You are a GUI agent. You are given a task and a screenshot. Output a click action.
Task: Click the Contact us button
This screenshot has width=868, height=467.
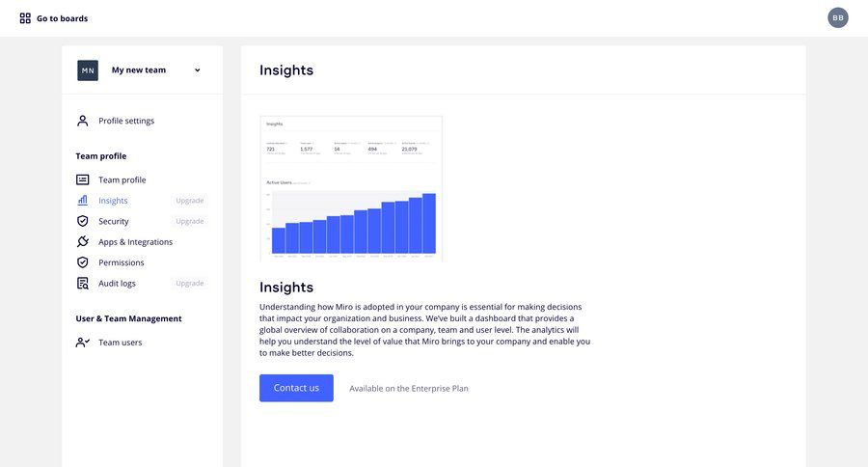296,388
